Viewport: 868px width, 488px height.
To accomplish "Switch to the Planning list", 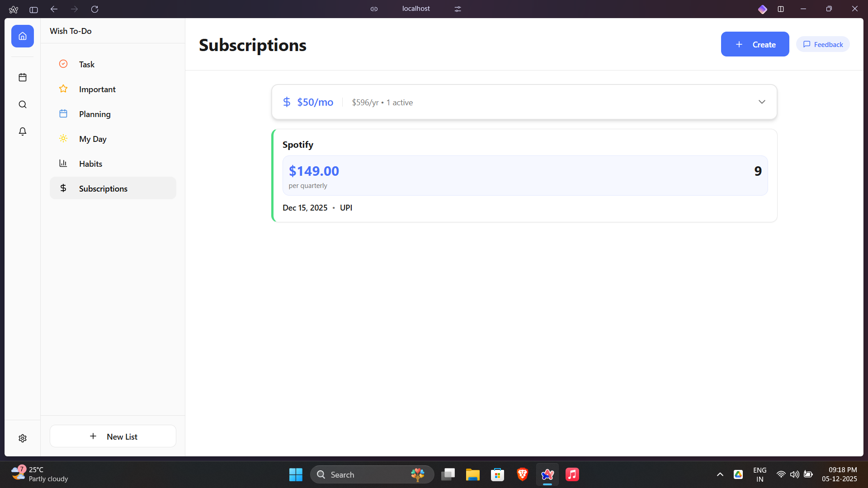I will [95, 114].
